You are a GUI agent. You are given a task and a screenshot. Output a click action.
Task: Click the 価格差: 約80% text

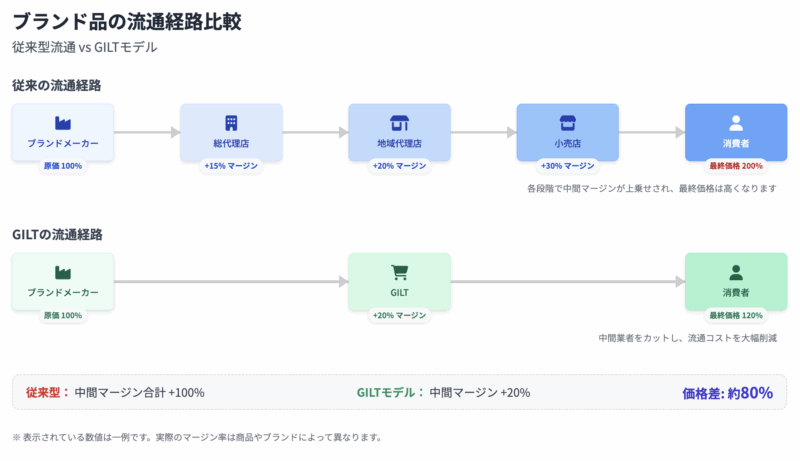728,393
